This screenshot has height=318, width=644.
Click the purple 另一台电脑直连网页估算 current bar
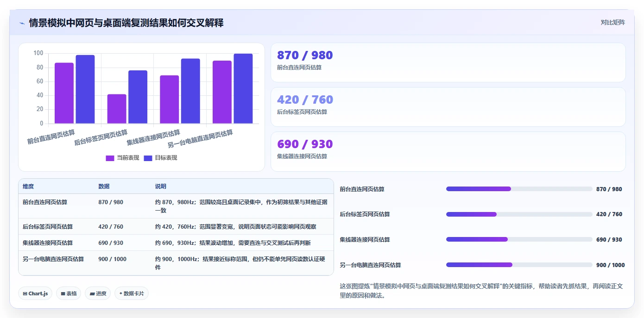(x=222, y=92)
